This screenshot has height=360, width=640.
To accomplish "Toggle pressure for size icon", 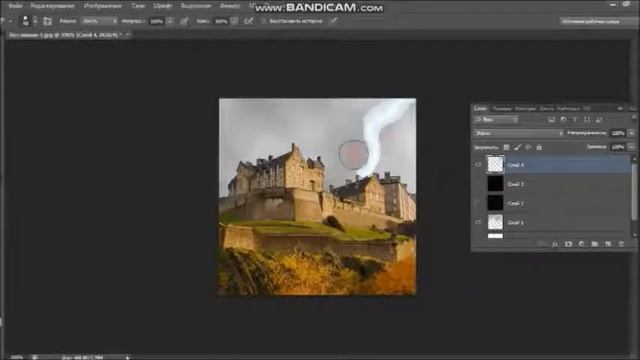I will [x=333, y=21].
